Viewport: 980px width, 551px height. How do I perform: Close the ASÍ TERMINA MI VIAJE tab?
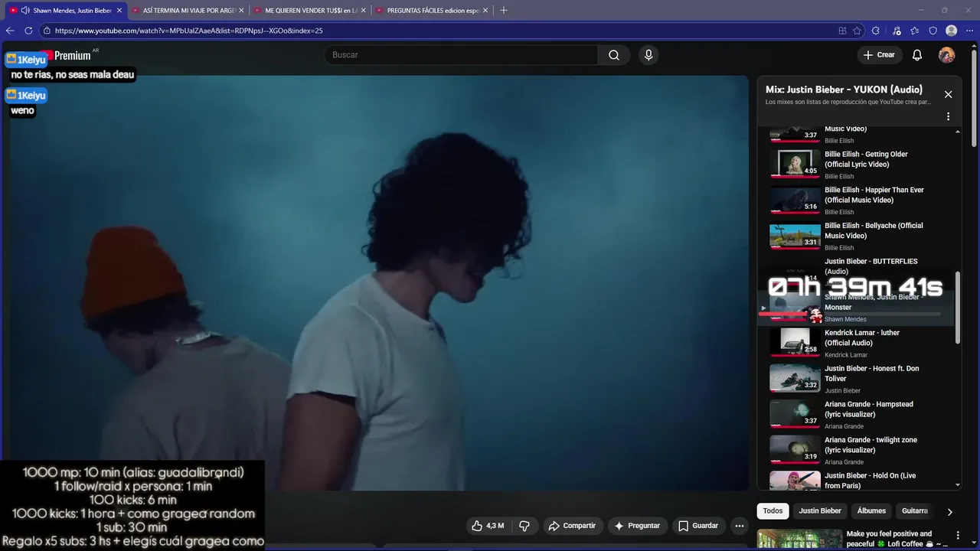(x=241, y=11)
